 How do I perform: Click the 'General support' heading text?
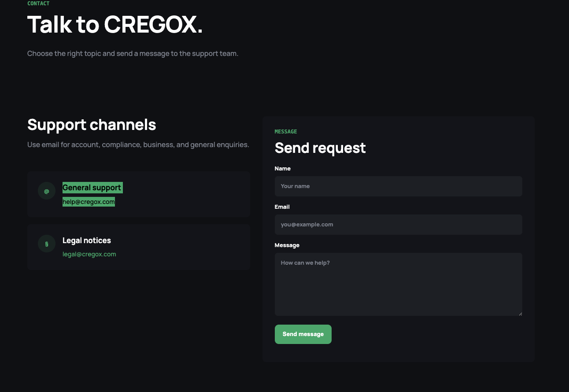pos(92,188)
